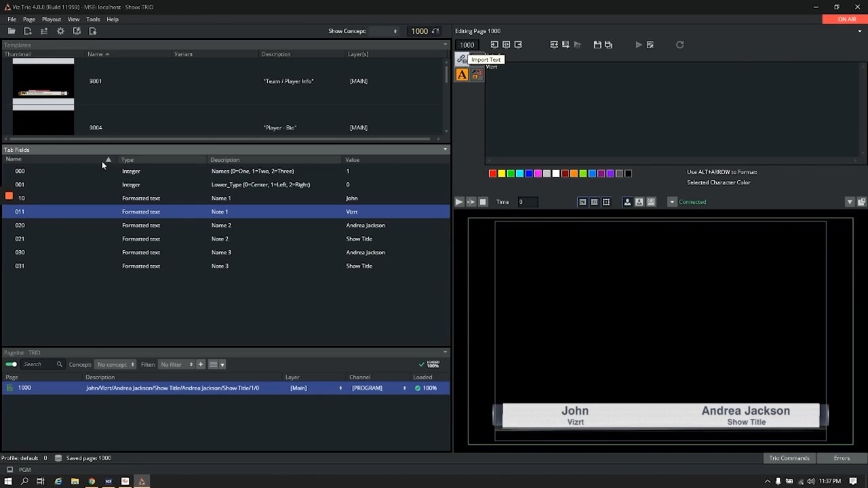Open the Help menu
The height and width of the screenshot is (488, 868).
pyautogui.click(x=113, y=19)
